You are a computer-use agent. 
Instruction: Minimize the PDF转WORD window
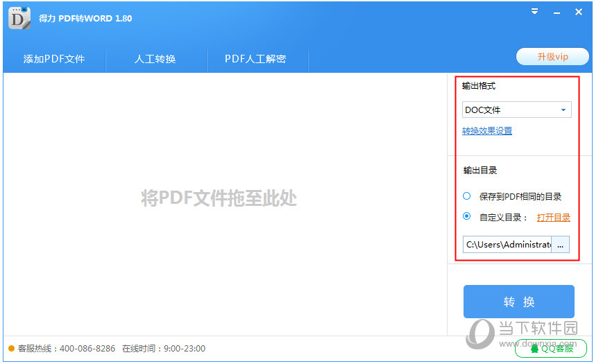click(557, 12)
